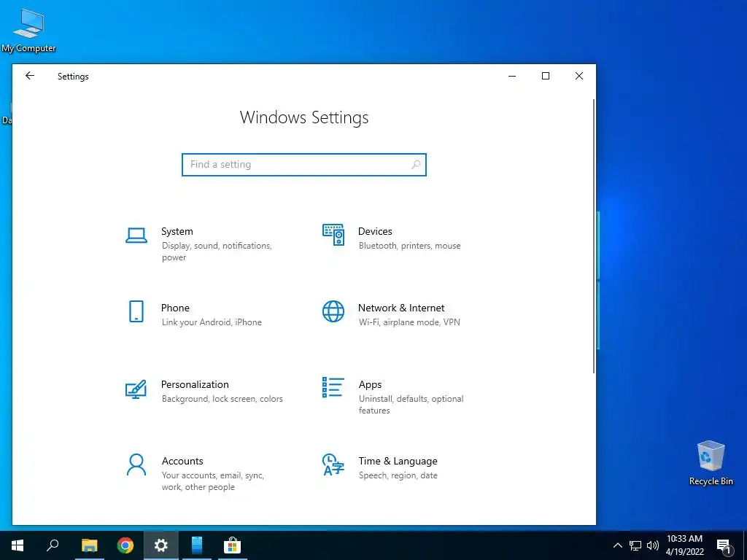Click the Find a setting search box

304,164
